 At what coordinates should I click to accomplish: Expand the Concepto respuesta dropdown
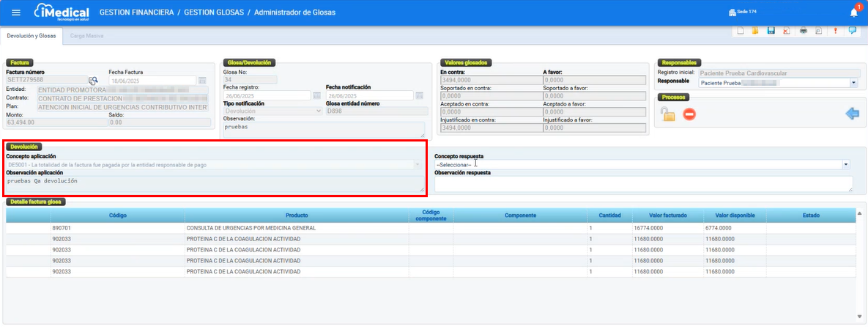coord(846,165)
